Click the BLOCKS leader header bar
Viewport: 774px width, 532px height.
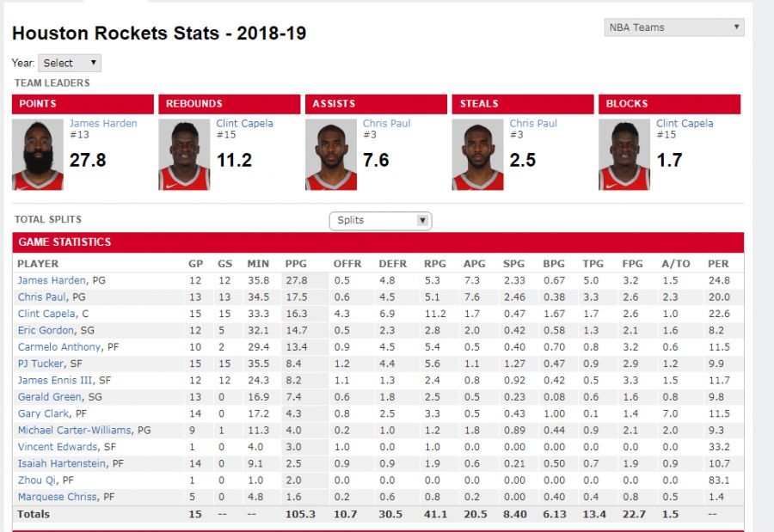669,104
